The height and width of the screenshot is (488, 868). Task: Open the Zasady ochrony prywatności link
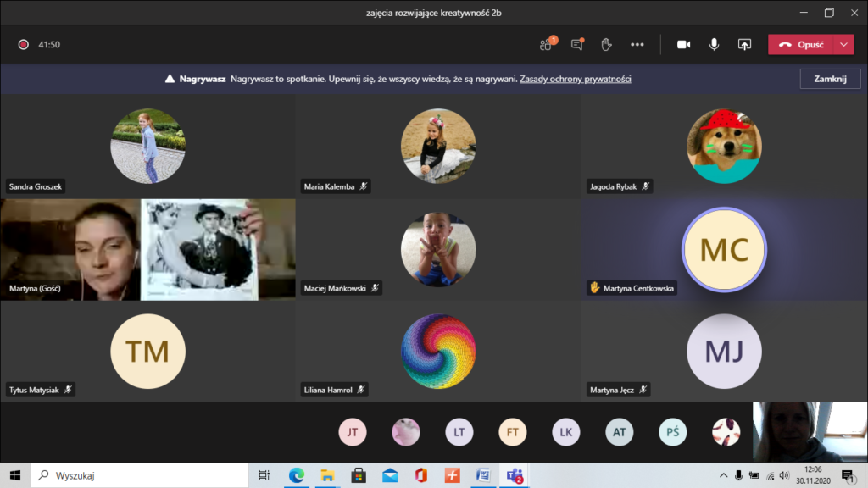point(576,79)
